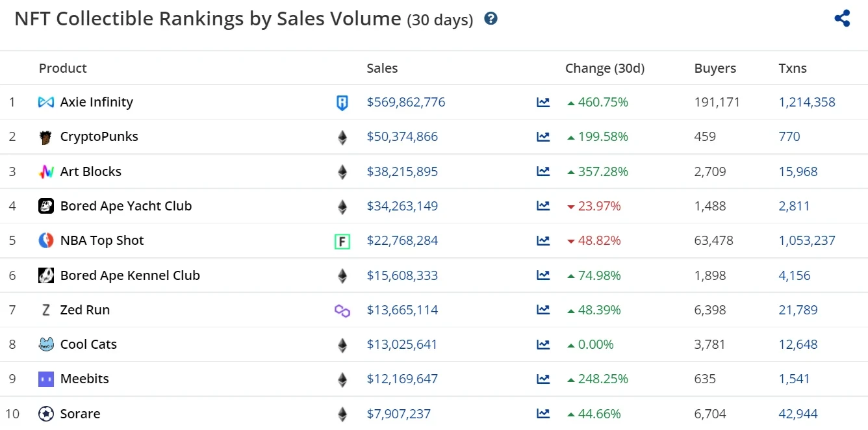Open the Bored Ape Kennel Club link
This screenshot has height=430, width=868.
(x=130, y=275)
